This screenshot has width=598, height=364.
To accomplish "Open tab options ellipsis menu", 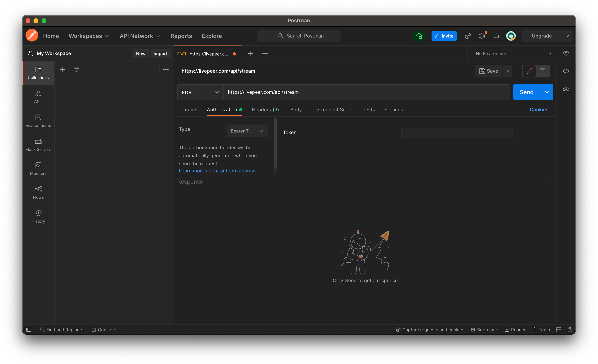I will pos(265,53).
